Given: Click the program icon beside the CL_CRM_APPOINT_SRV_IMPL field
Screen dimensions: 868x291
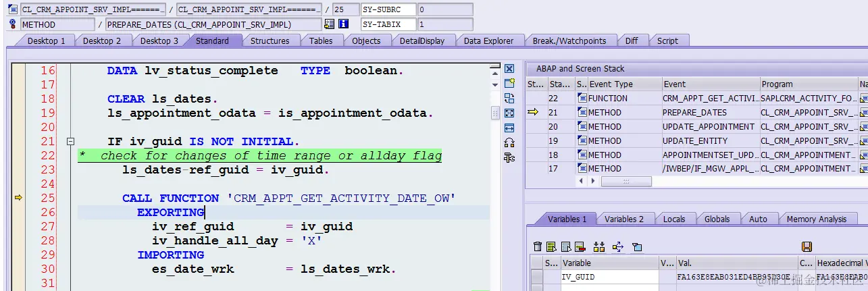Looking at the screenshot, I should [13, 10].
